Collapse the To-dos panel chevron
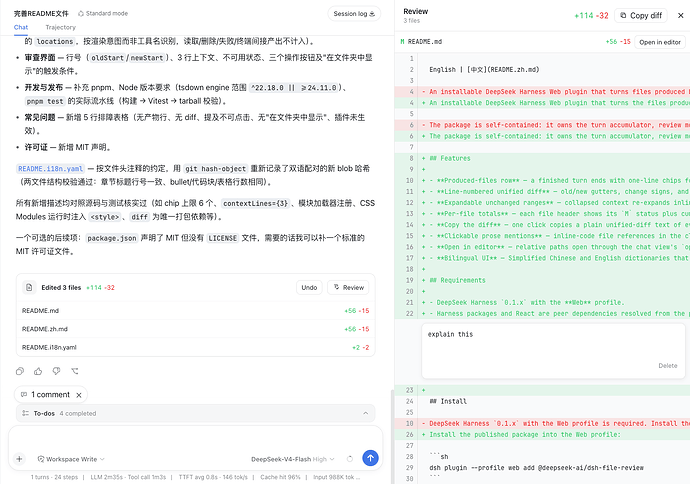This screenshot has width=690, height=484. tap(366, 413)
